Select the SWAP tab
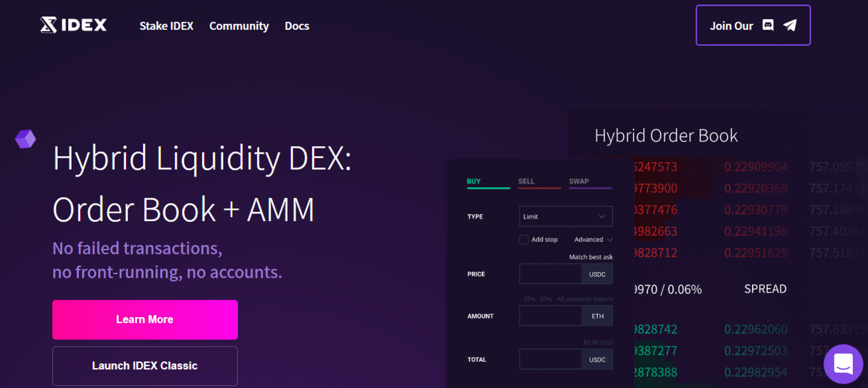Viewport: 868px width, 388px height. point(579,181)
